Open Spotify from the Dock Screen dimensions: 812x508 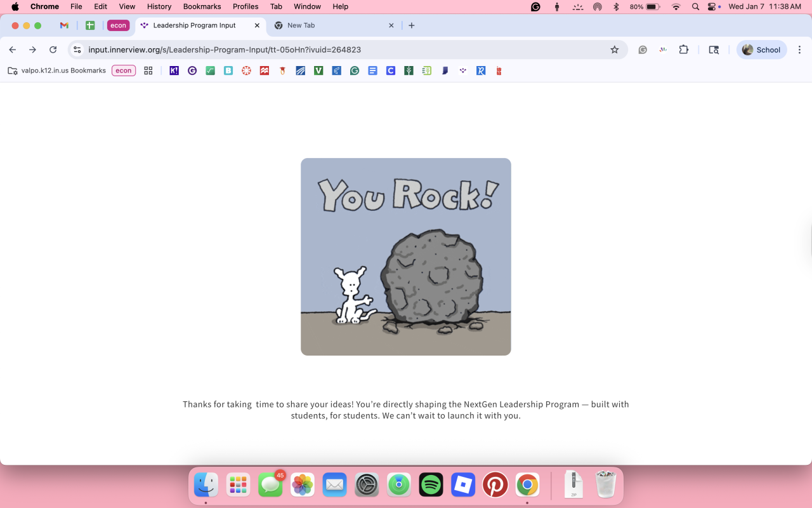coord(431,485)
